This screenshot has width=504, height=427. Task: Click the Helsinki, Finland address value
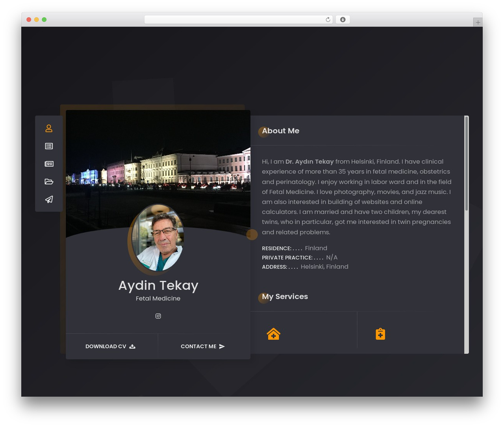(324, 267)
